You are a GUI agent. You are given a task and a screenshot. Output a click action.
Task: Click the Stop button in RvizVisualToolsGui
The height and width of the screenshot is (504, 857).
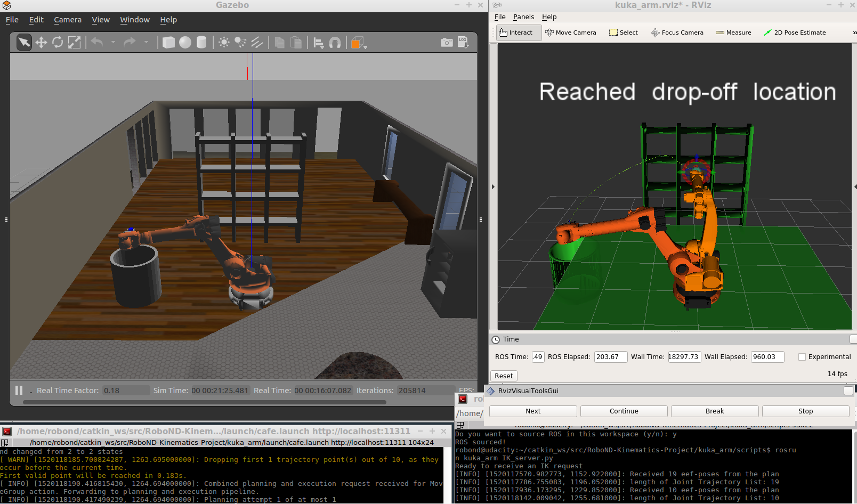(x=805, y=411)
